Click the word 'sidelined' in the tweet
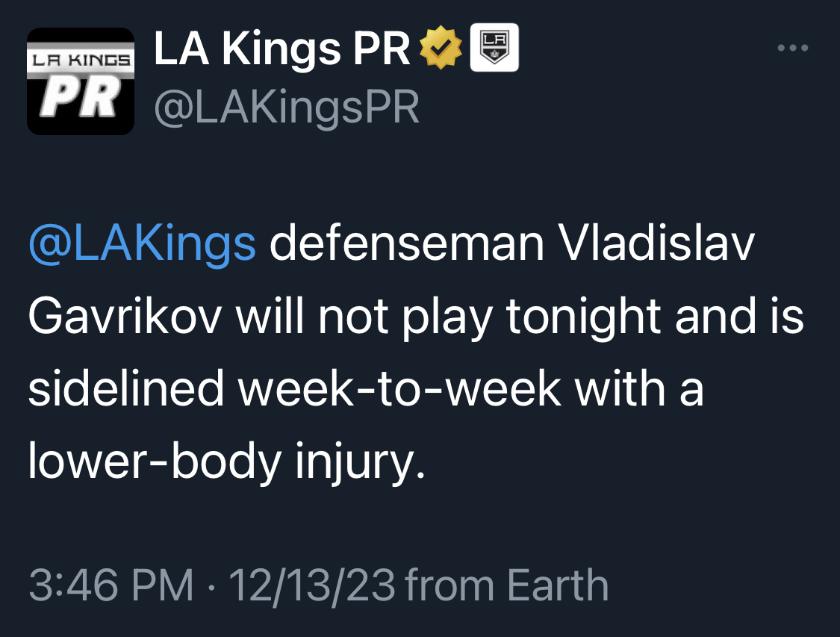This screenshot has width=840, height=637. click(126, 388)
